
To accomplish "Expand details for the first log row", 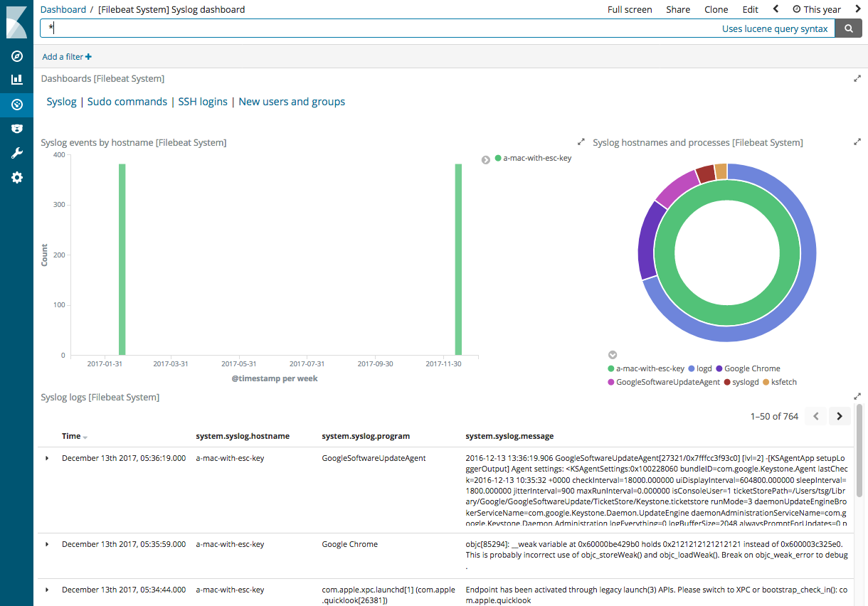I will pos(47,458).
